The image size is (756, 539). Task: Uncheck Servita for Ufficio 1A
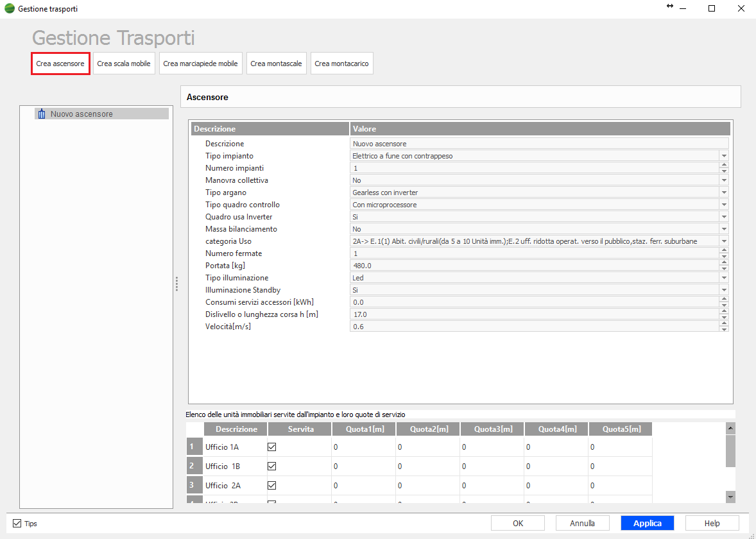pyautogui.click(x=271, y=447)
